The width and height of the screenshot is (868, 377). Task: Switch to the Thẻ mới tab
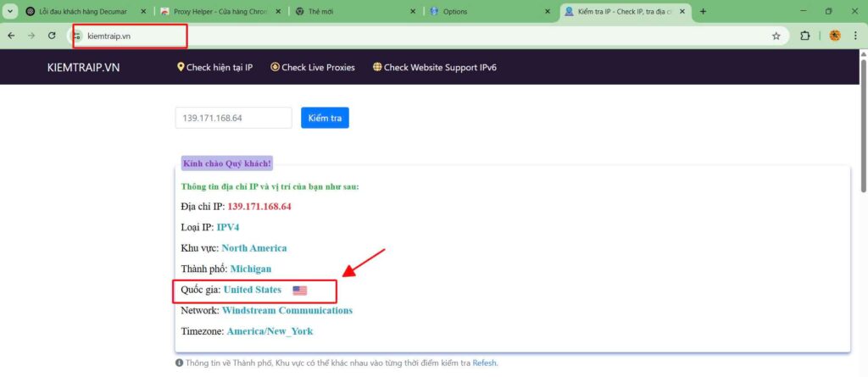355,11
